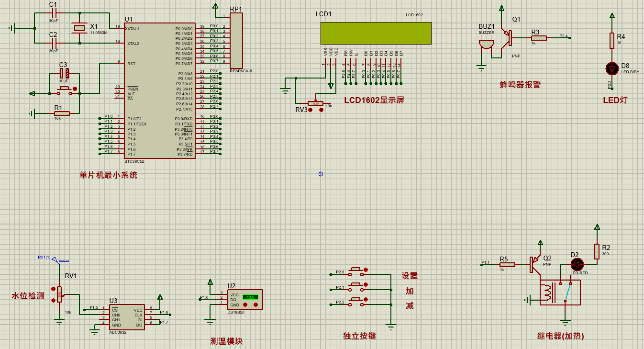
Task: Click the Q2 PNP transistor symbol
Action: pos(533,264)
